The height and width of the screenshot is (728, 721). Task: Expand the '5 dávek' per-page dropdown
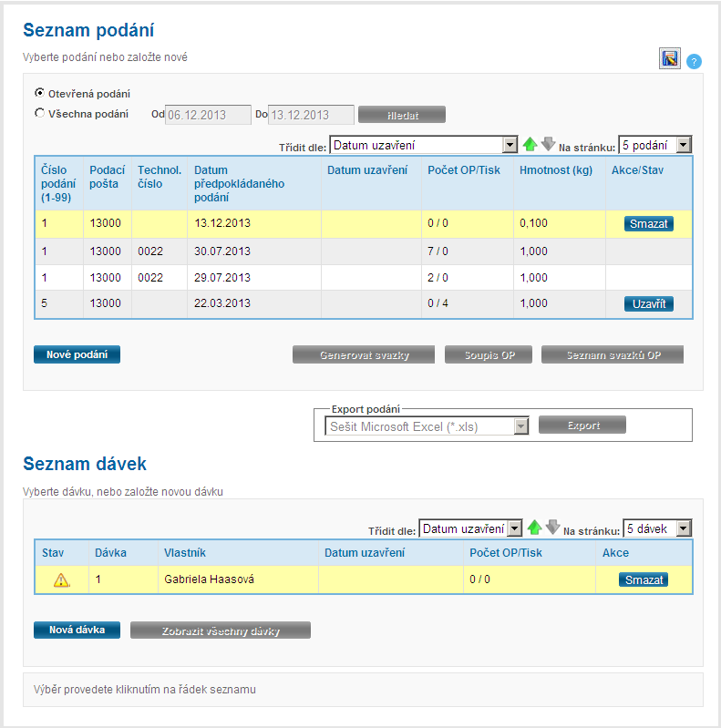pos(656,528)
